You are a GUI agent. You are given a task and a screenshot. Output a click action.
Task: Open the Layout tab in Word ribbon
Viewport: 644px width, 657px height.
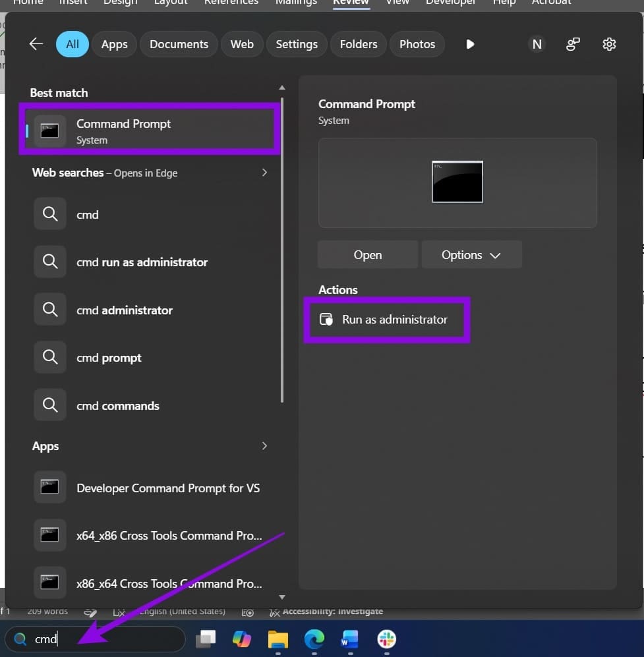[171, 3]
